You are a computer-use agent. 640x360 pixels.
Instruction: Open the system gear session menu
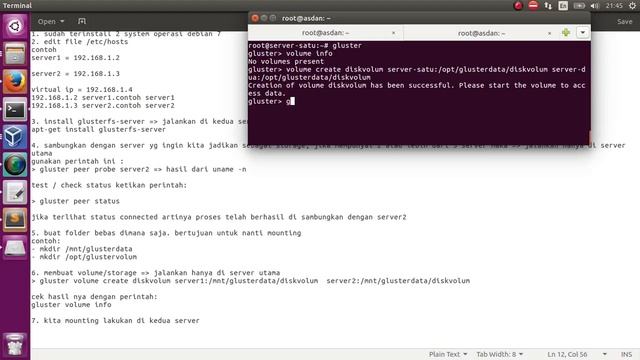point(632,6)
